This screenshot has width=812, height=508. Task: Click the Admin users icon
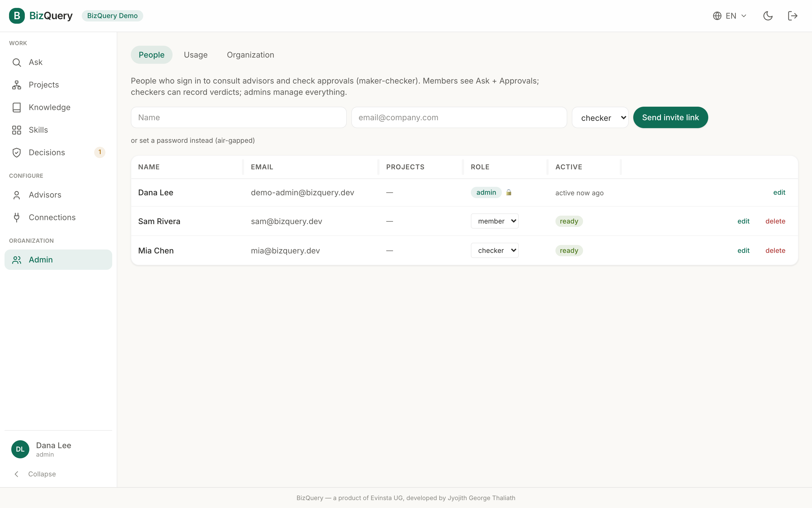(16, 260)
